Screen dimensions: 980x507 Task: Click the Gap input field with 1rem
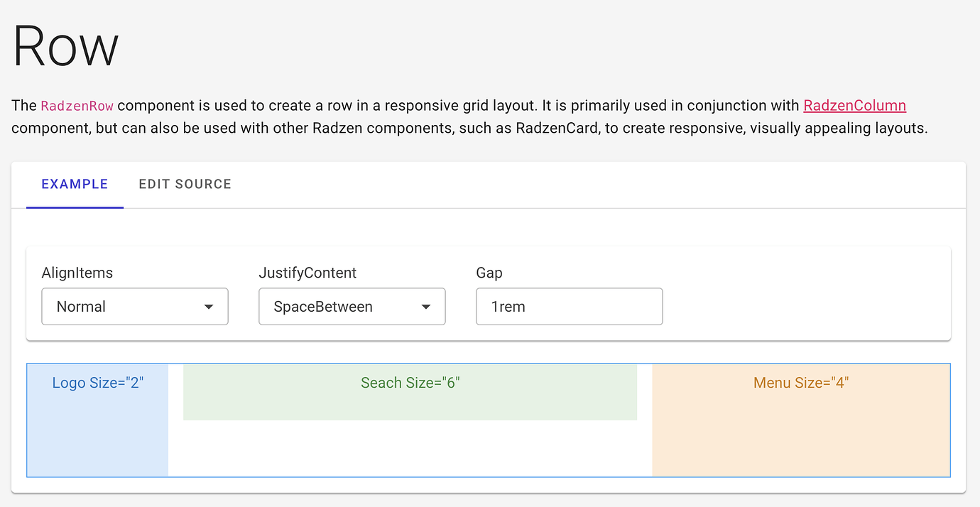click(x=570, y=307)
